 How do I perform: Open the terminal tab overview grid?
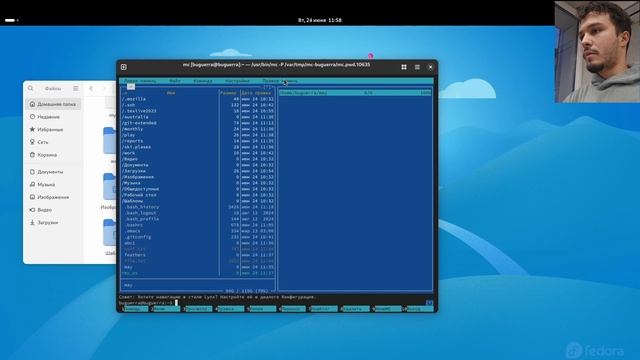pos(404,67)
